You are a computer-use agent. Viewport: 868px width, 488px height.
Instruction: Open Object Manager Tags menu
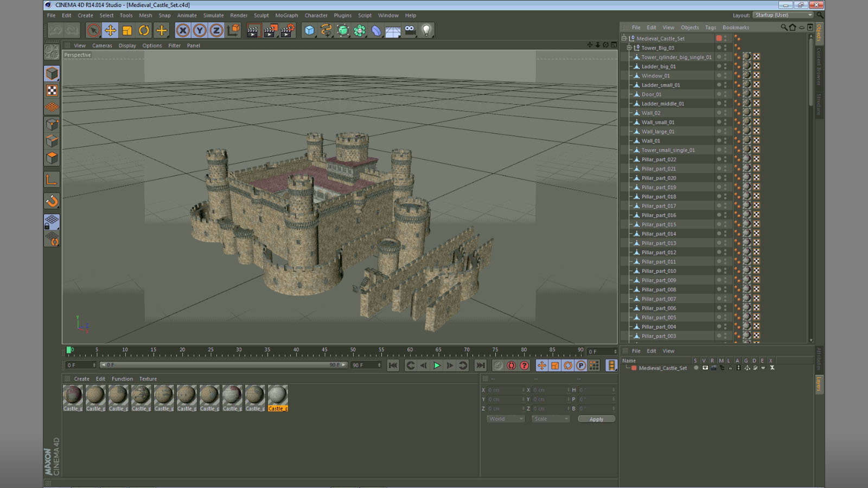click(x=711, y=28)
